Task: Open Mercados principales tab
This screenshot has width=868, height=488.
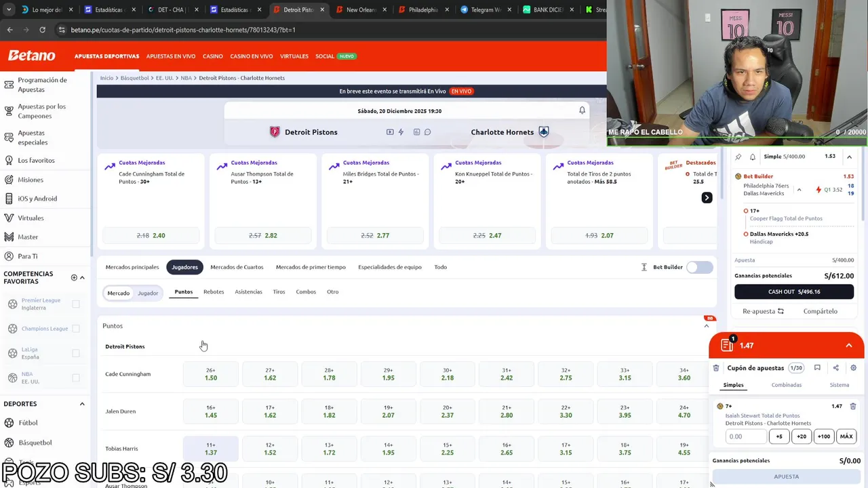Action: (132, 267)
